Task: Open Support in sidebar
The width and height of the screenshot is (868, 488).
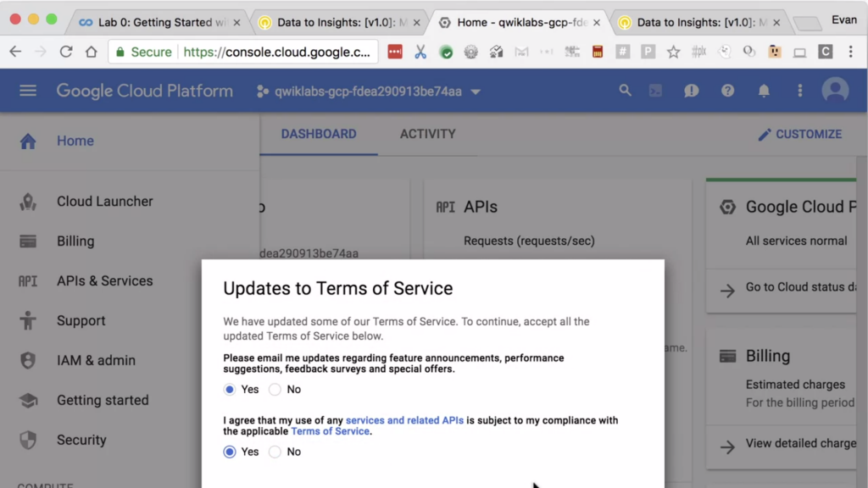Action: click(81, 321)
